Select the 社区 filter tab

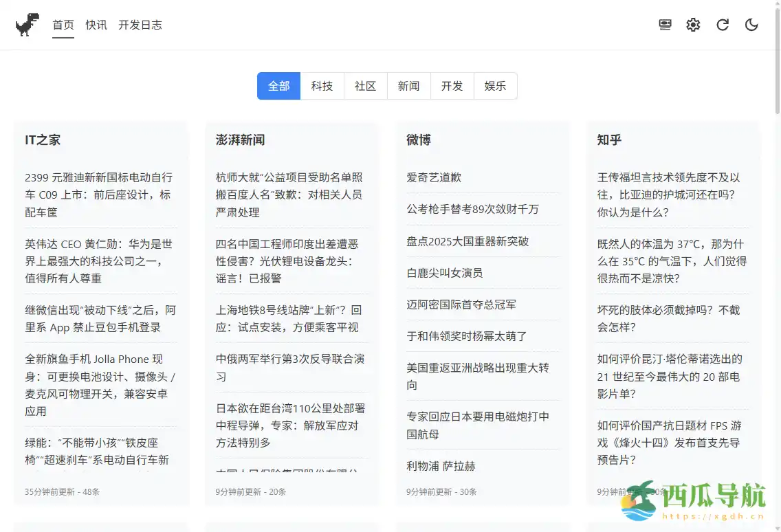click(365, 85)
